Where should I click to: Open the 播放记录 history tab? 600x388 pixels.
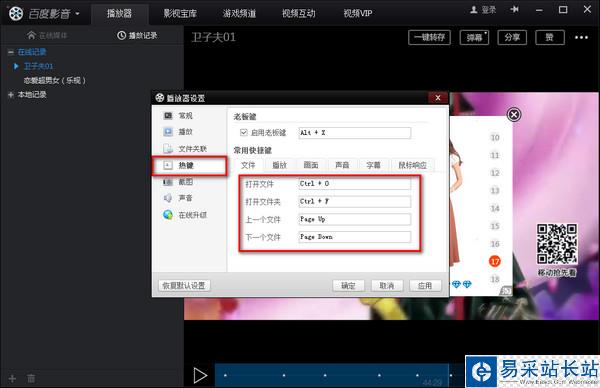point(137,36)
